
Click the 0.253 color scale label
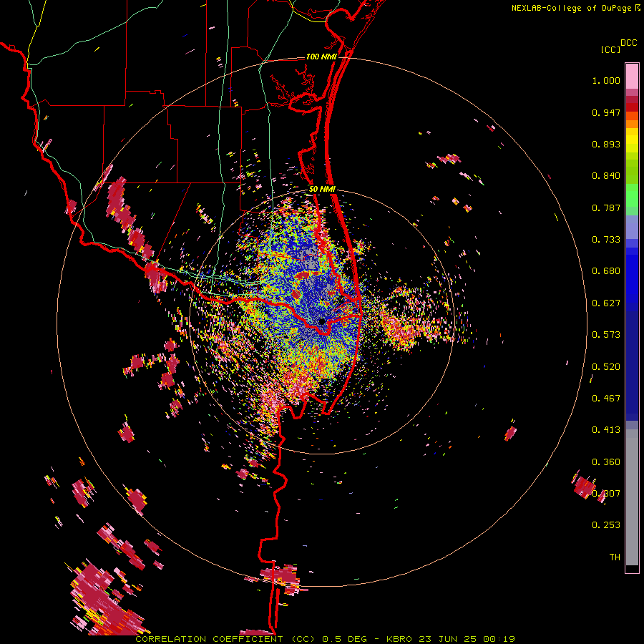[x=606, y=525]
